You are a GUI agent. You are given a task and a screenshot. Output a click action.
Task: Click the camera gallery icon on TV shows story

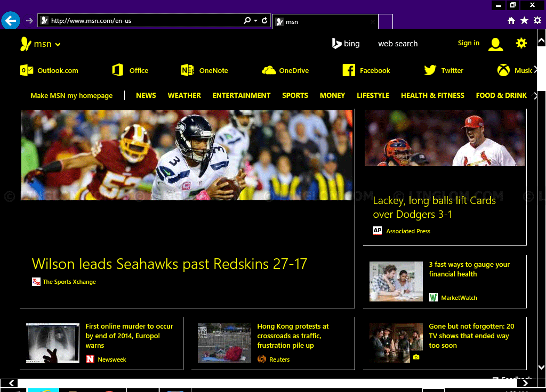416,357
